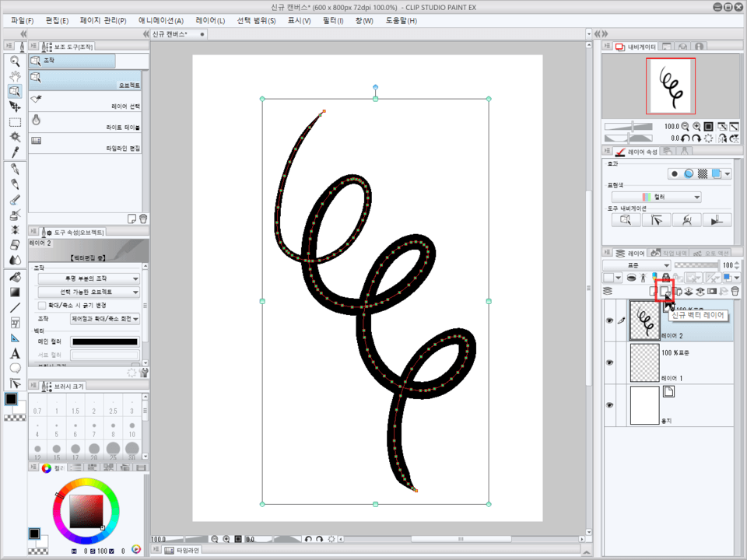Select the Zoom magnifier tool
747x560 pixels.
click(x=15, y=61)
